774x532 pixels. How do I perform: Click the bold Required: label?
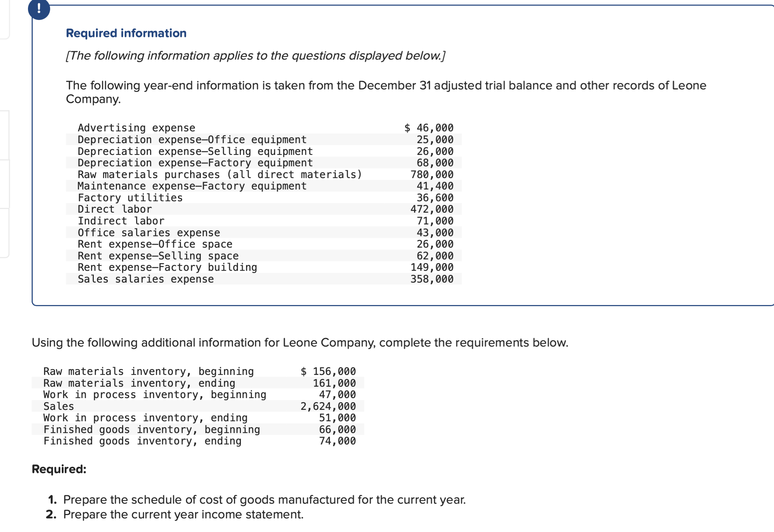click(x=59, y=469)
